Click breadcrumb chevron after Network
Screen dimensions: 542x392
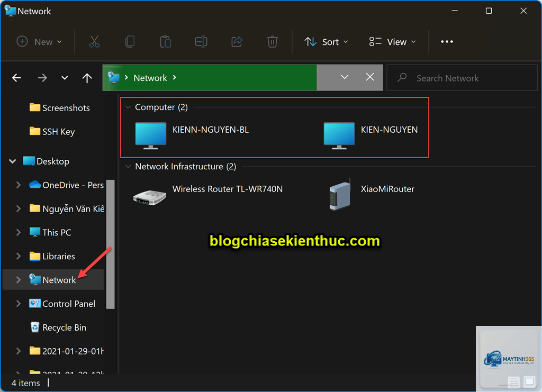pos(175,77)
